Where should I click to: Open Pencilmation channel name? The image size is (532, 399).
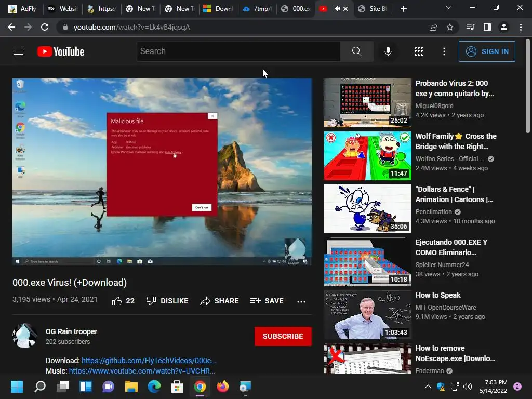(x=434, y=212)
